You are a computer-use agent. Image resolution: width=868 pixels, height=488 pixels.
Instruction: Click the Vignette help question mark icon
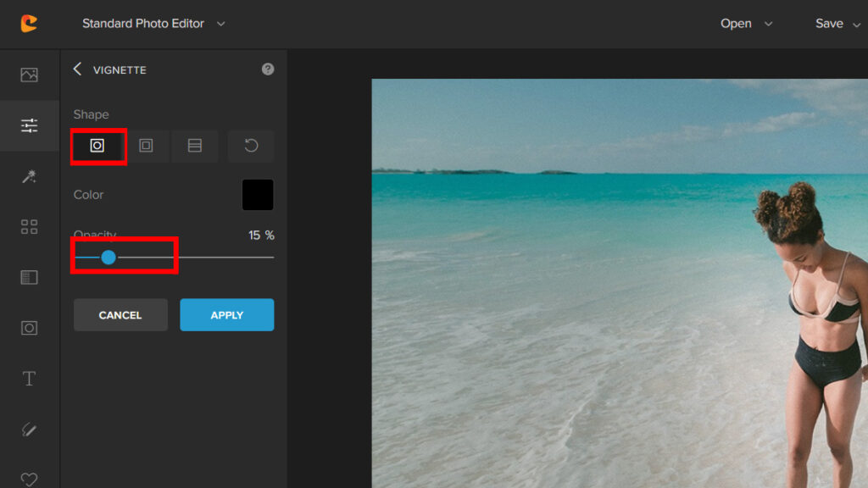point(268,69)
